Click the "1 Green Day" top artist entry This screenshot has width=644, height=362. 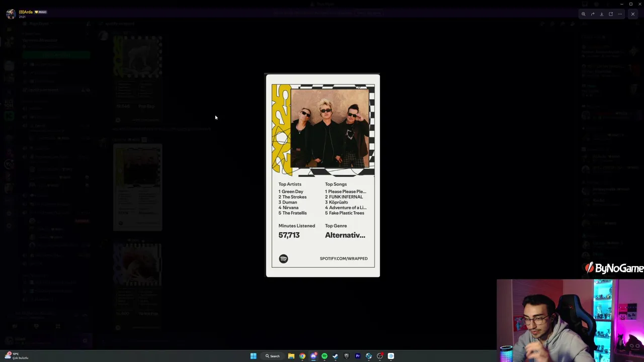tap(291, 192)
